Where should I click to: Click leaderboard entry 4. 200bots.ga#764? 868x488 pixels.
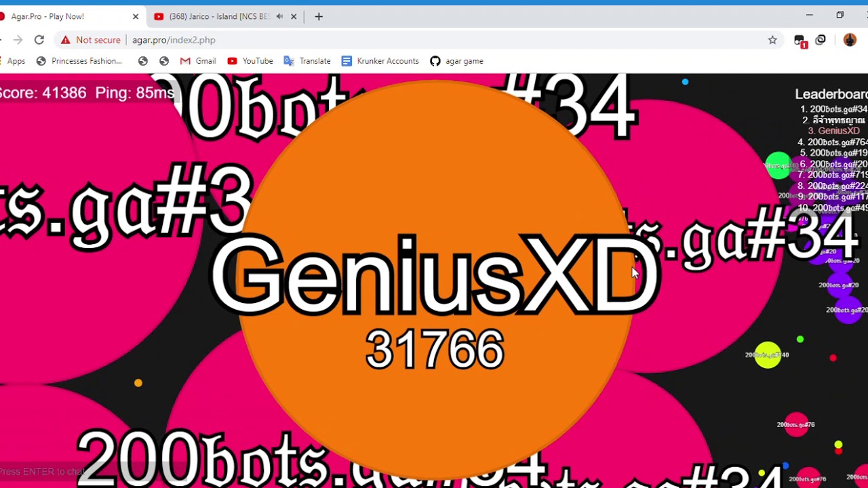(833, 142)
